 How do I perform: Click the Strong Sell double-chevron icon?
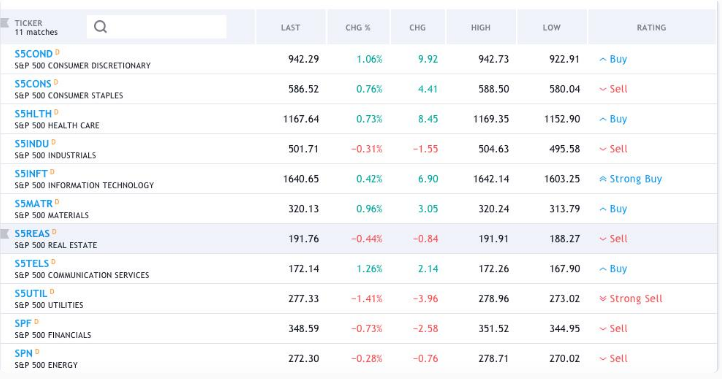(x=603, y=298)
